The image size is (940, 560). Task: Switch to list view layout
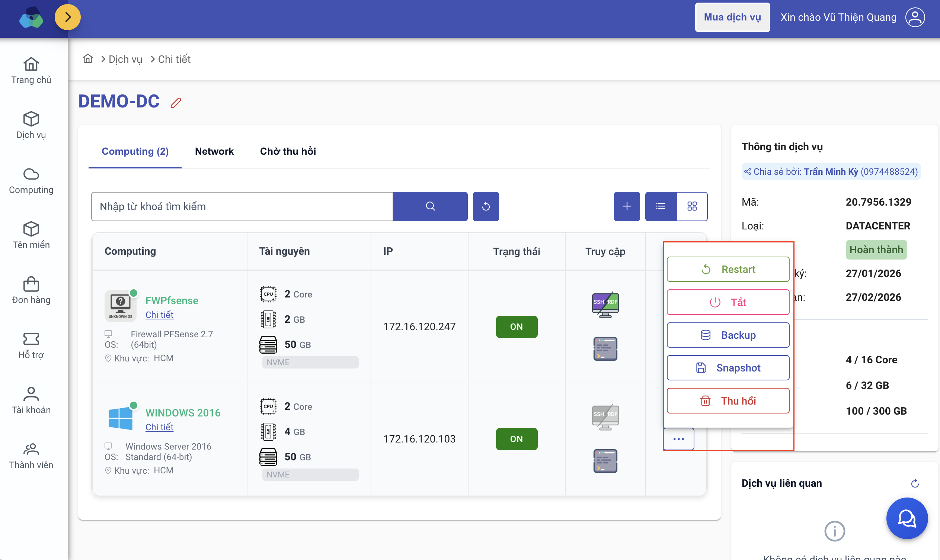(661, 206)
